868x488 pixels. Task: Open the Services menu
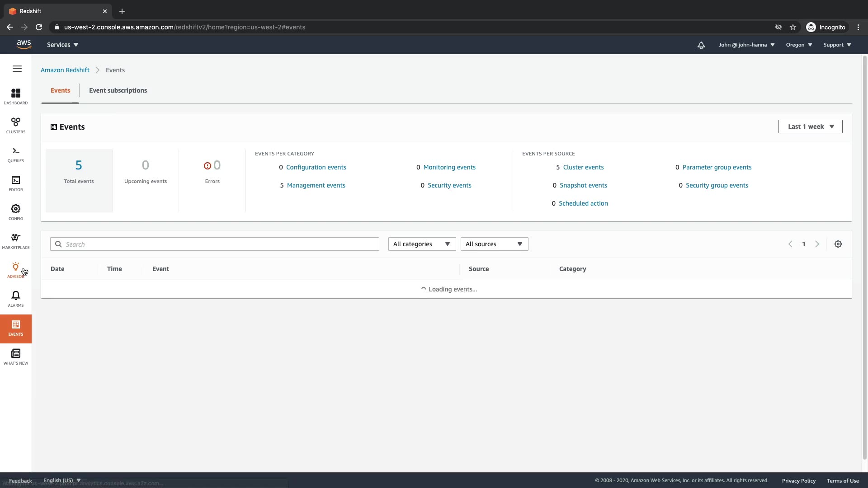[x=62, y=45]
